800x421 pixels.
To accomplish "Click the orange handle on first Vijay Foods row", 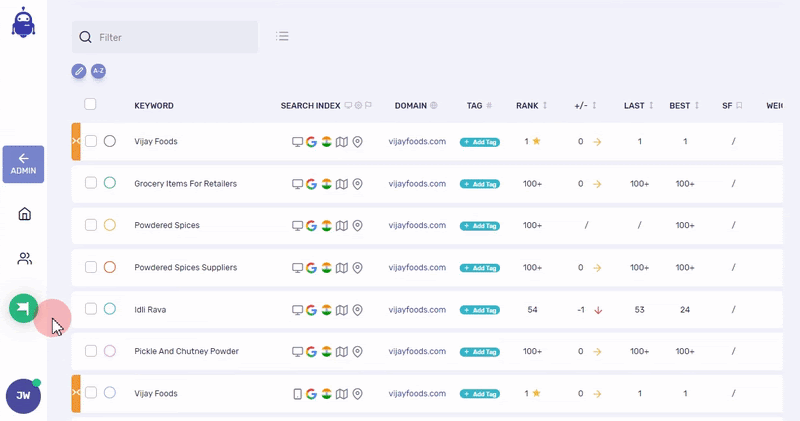I will [x=76, y=141].
